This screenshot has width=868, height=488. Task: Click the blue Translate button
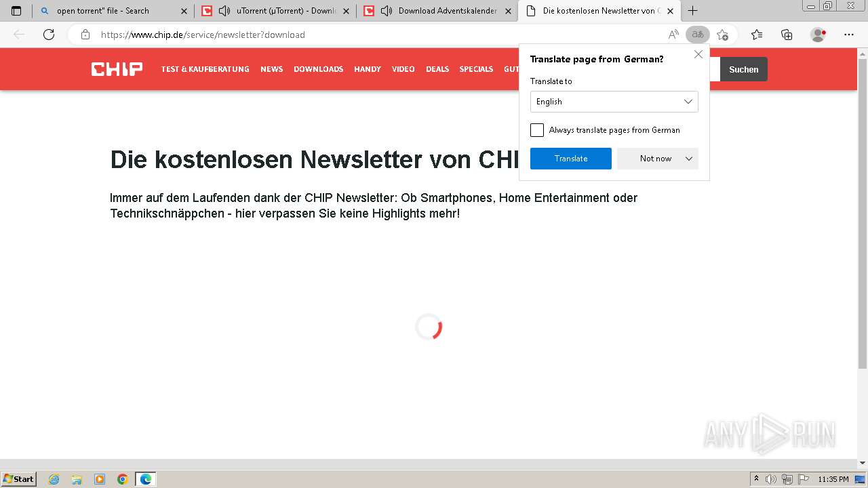571,159
